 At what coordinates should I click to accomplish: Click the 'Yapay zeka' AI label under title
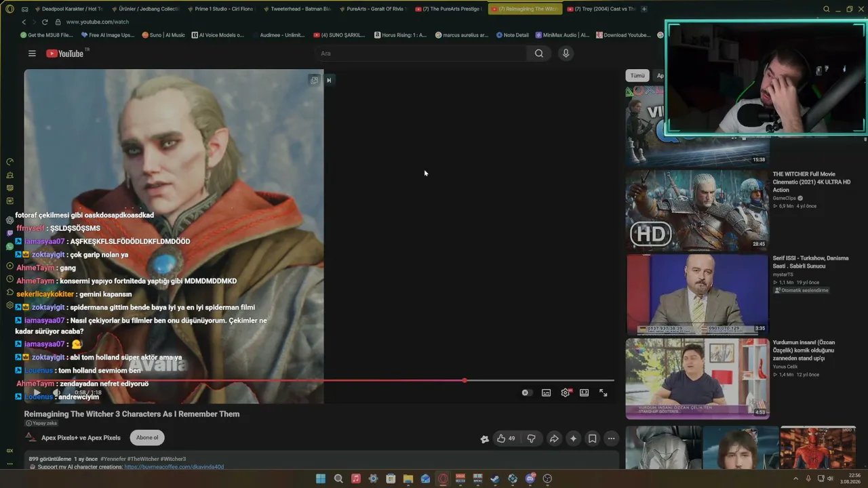tap(42, 423)
